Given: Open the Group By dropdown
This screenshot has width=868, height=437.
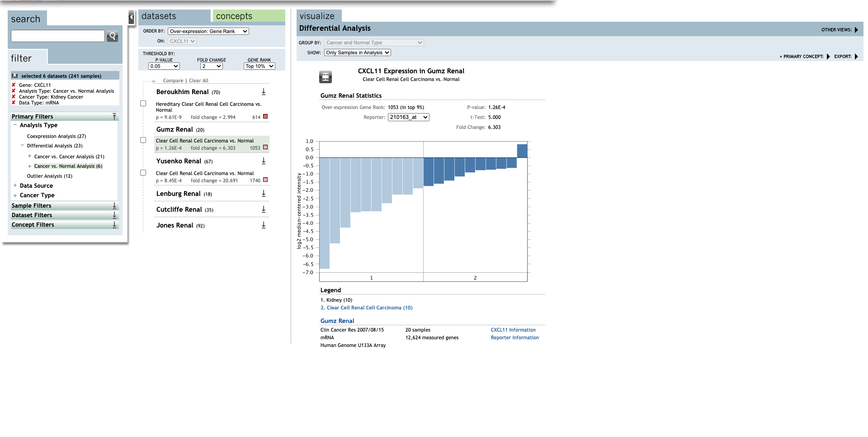Looking at the screenshot, I should (374, 43).
